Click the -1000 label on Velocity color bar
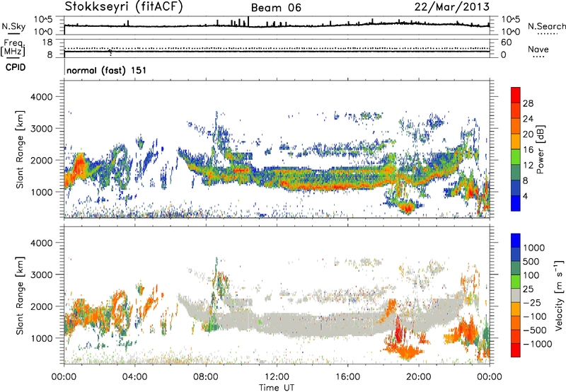This screenshot has height=392, width=566. pos(538,344)
